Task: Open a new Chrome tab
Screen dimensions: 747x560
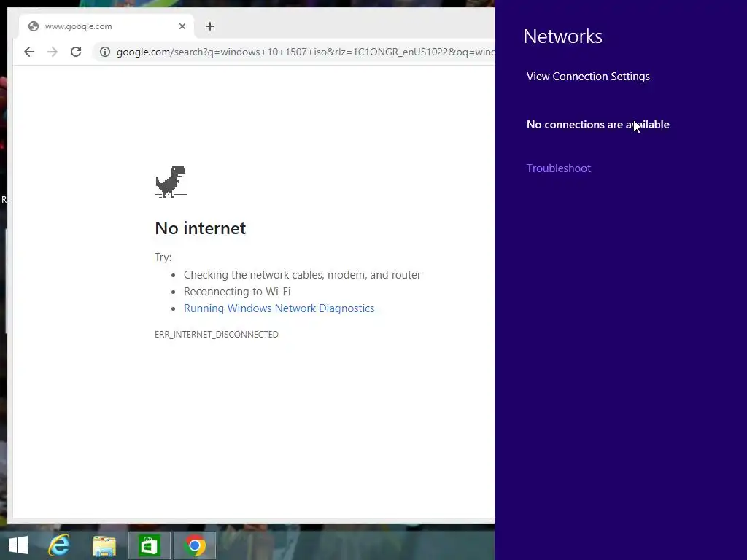Action: pos(210,26)
